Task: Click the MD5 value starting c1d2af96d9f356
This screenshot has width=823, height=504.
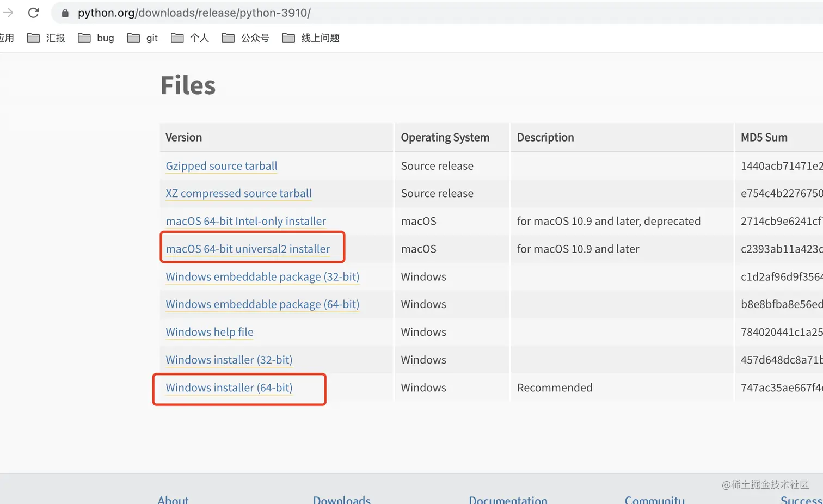Action: 782,276
